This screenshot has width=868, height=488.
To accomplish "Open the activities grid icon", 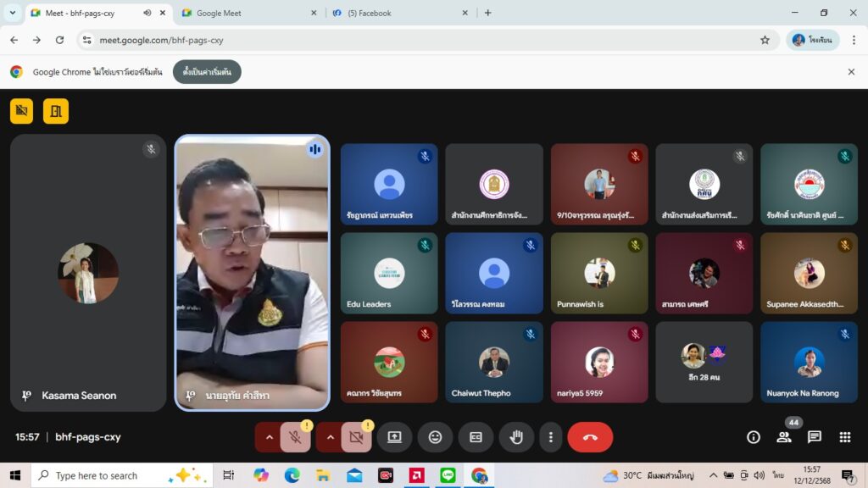I will point(845,437).
